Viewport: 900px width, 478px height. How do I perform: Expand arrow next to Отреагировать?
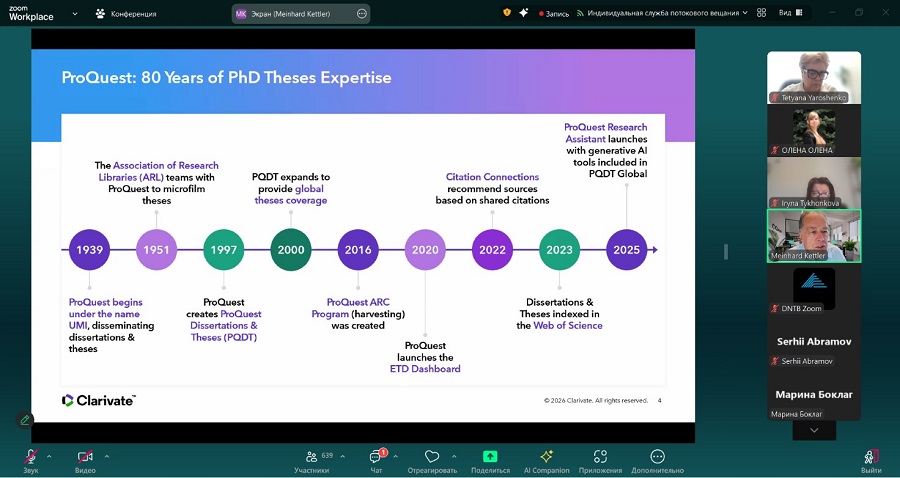pyautogui.click(x=454, y=457)
